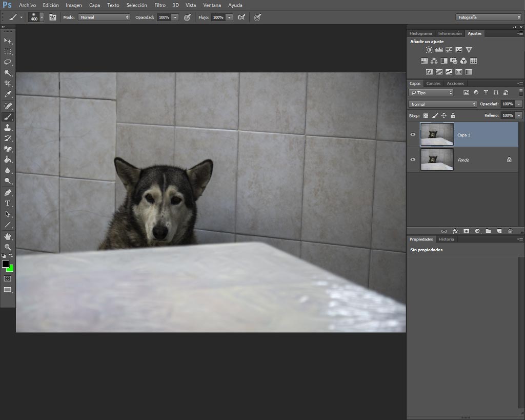Delete layer with trash icon
The image size is (525, 420).
tap(510, 231)
